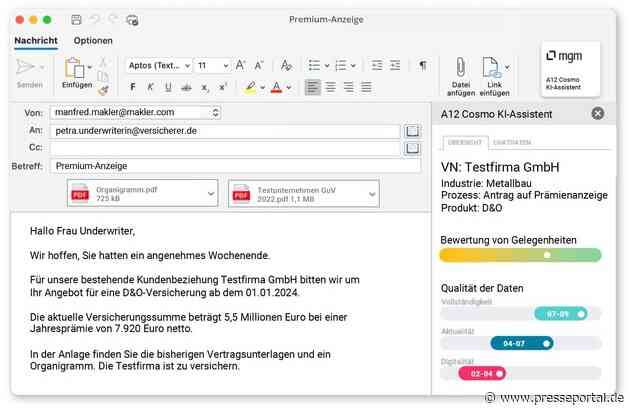Open font color dropdown arrow

[x=289, y=88]
